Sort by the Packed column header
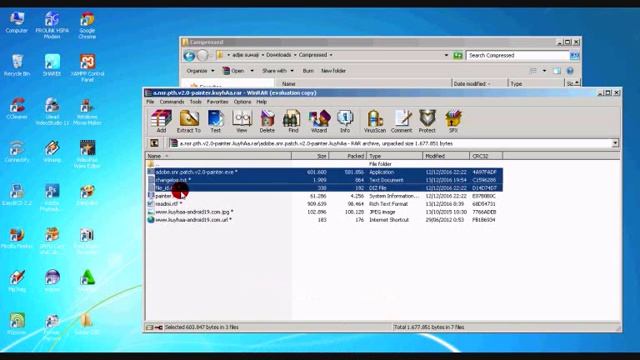Screen dimensions: 640x360 pyautogui.click(x=348, y=156)
